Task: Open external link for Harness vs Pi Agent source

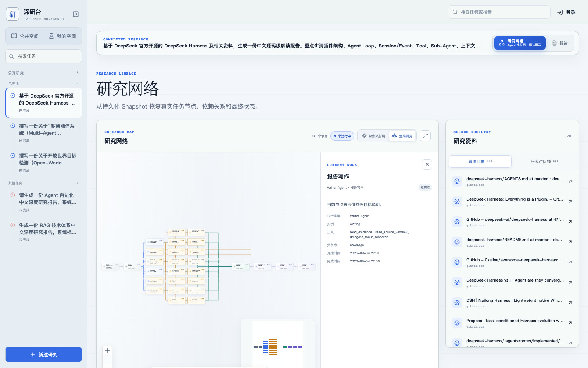Action: tap(570, 282)
